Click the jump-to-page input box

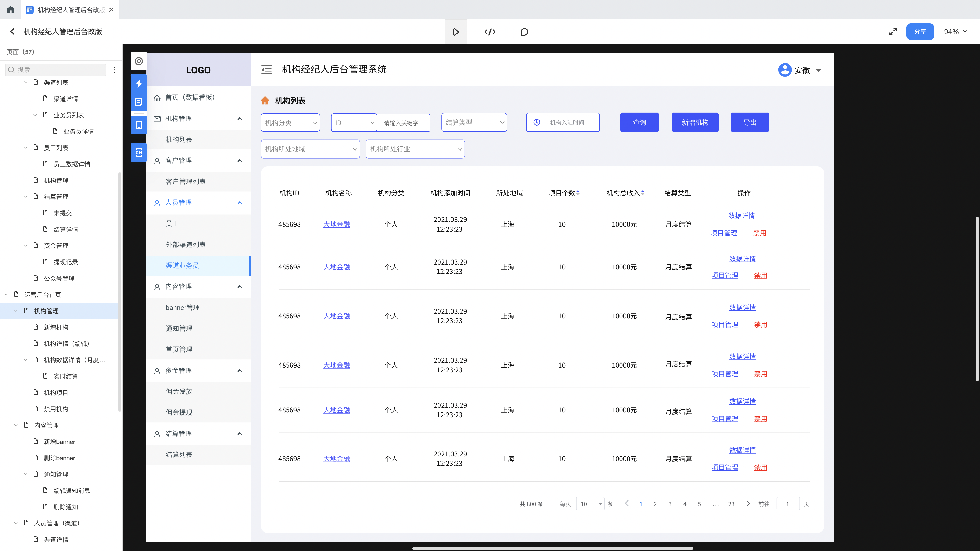[788, 504]
